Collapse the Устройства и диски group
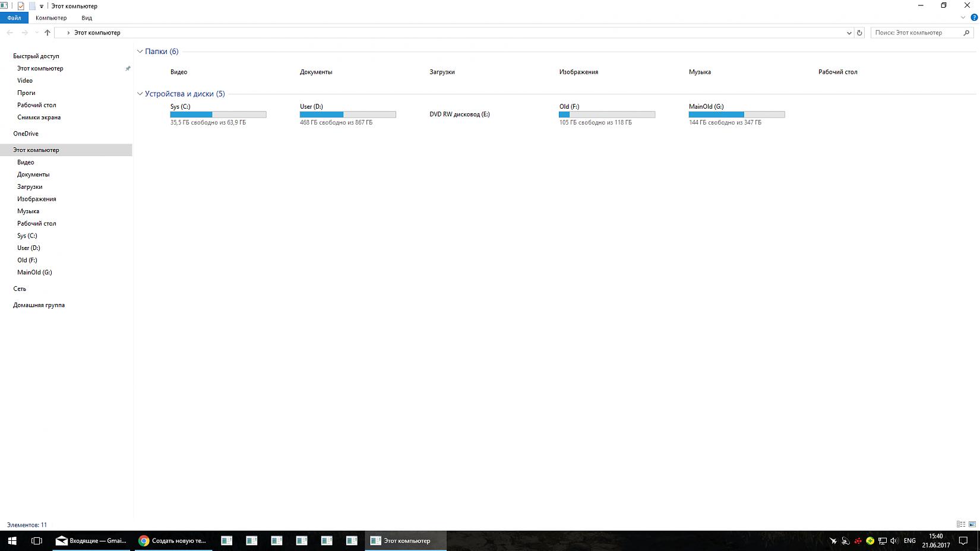This screenshot has height=551, width=980. pyautogui.click(x=140, y=94)
